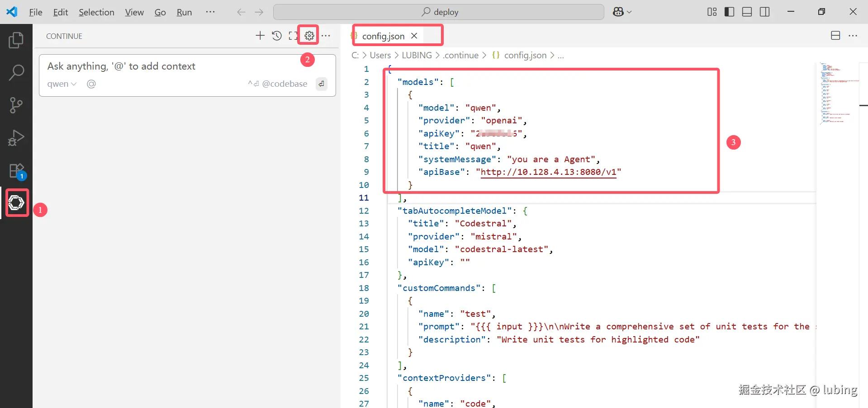
Task: Click the "provider": "openai" line
Action: tap(472, 121)
